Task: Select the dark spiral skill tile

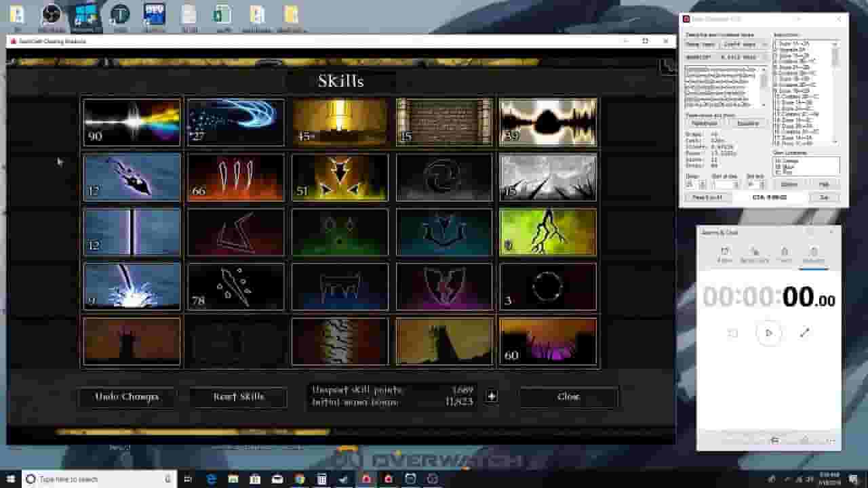Action: point(444,178)
